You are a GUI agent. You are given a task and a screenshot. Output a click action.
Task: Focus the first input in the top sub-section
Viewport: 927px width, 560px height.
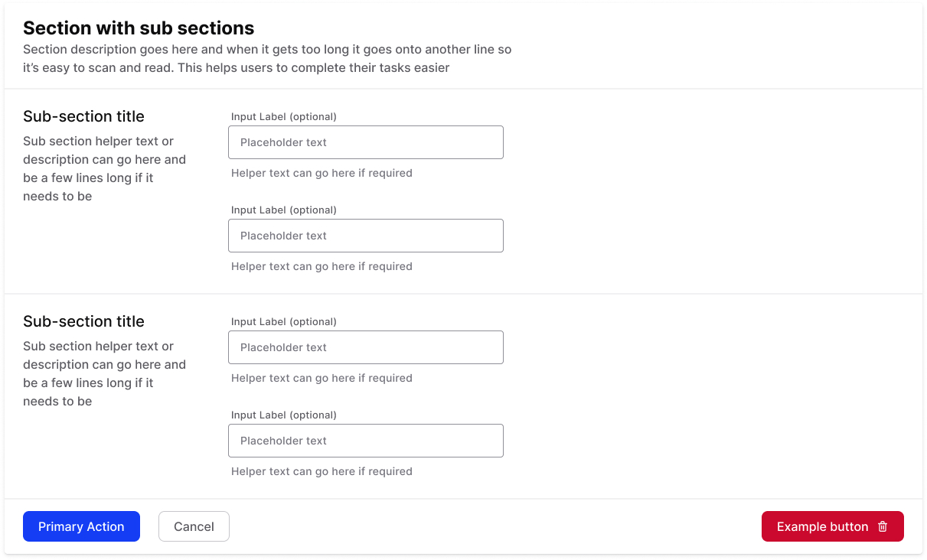tap(366, 142)
